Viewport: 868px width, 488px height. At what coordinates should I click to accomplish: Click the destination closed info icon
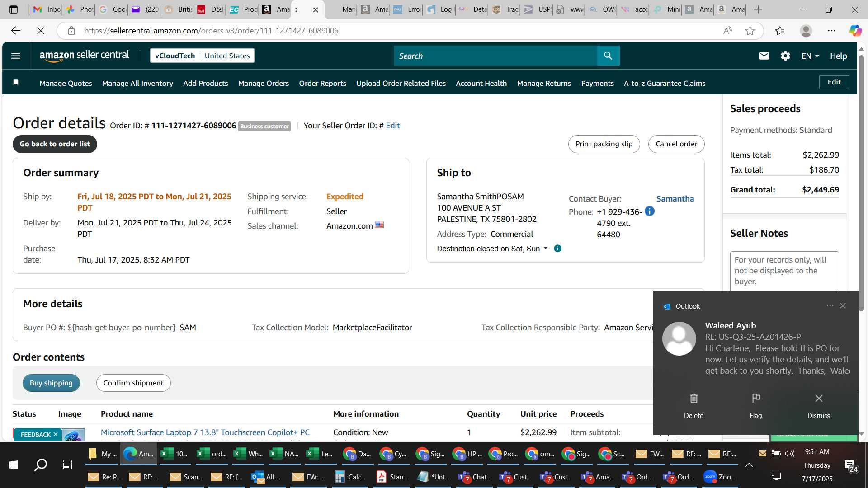click(557, 249)
